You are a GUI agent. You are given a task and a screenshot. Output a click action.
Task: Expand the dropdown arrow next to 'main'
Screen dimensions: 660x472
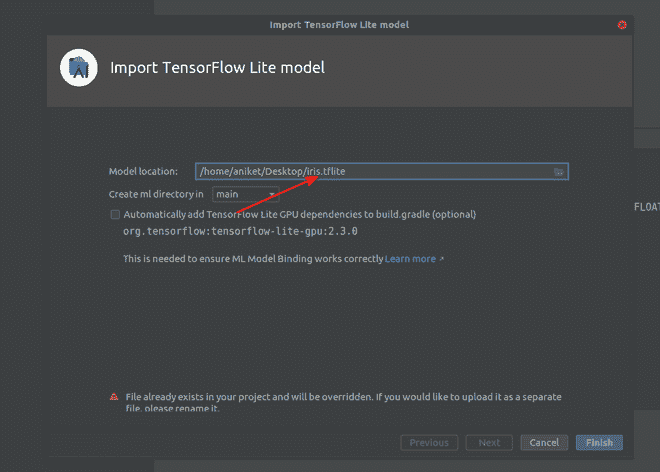point(271,195)
